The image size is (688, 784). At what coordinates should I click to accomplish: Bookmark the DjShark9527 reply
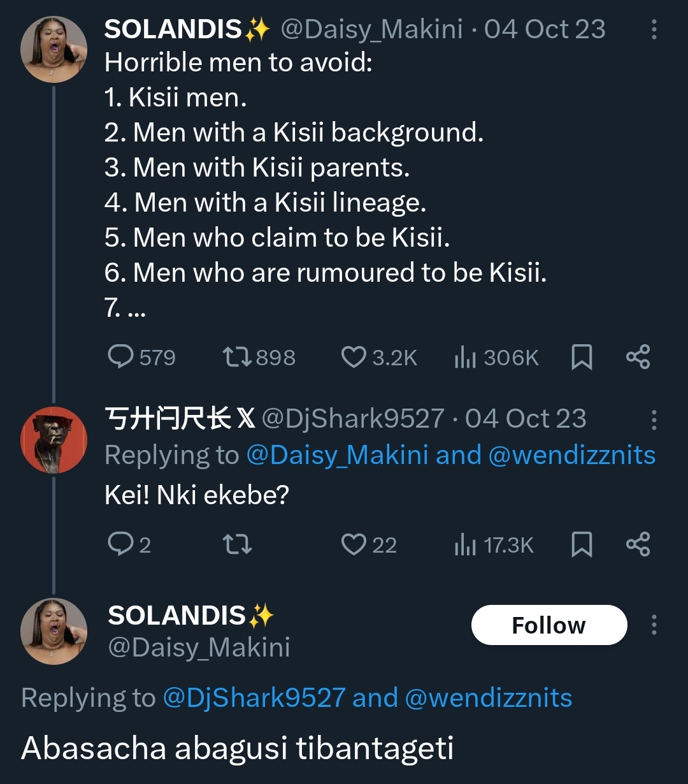pos(582,544)
